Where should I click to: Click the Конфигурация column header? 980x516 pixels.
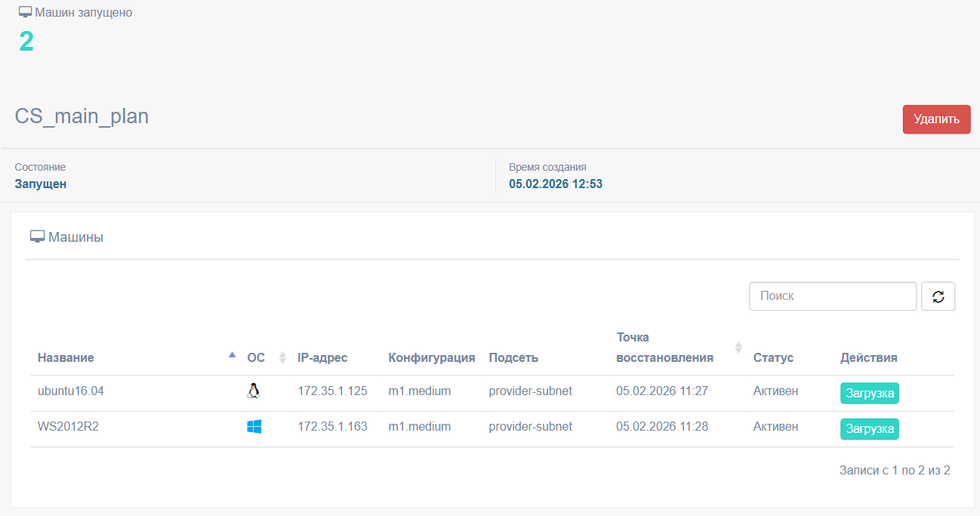(x=432, y=357)
